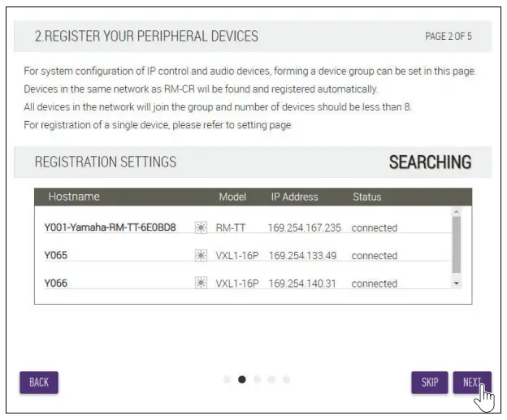Viewport: 507px width, 420px height.
Task: Click the IP Address column header
Action: coord(294,197)
